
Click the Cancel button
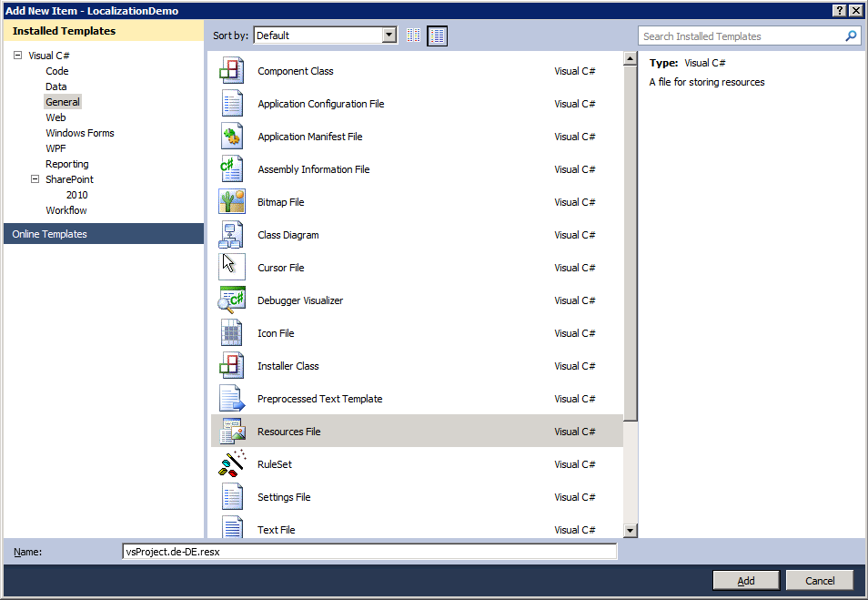coord(820,581)
